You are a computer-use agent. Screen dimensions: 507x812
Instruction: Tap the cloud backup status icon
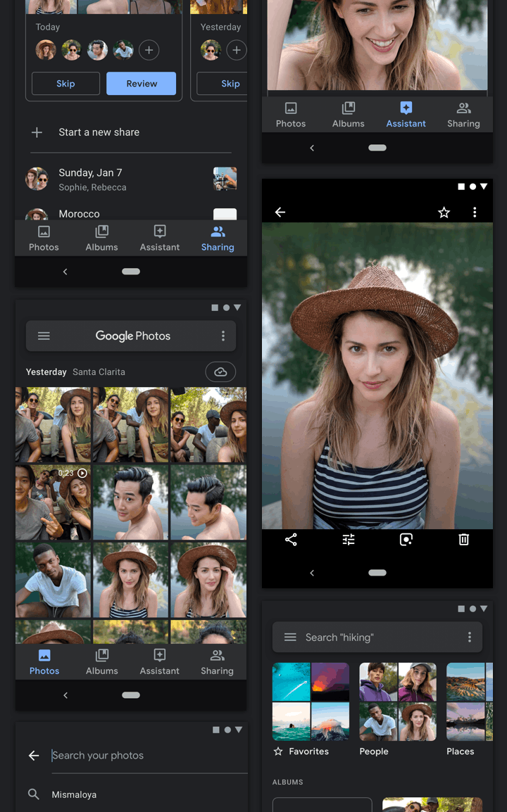220,372
